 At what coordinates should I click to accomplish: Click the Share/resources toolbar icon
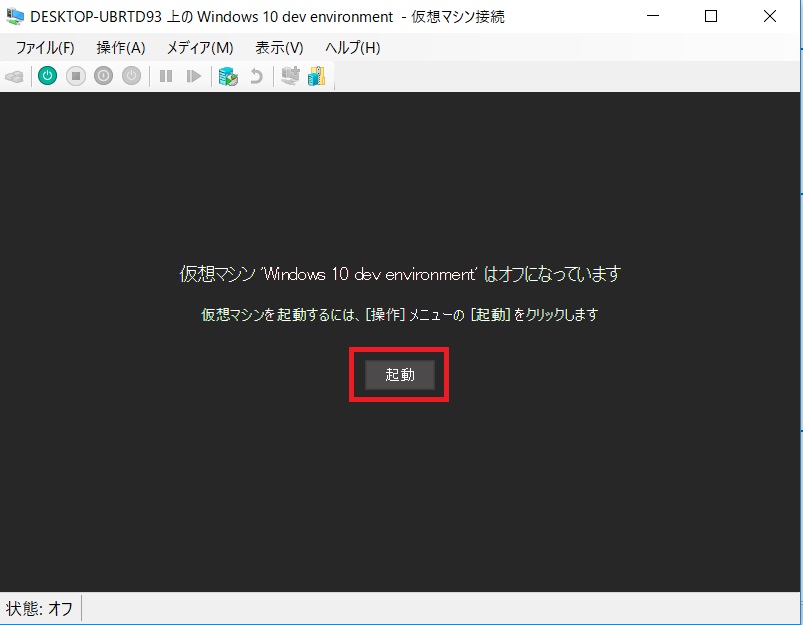pyautogui.click(x=316, y=76)
